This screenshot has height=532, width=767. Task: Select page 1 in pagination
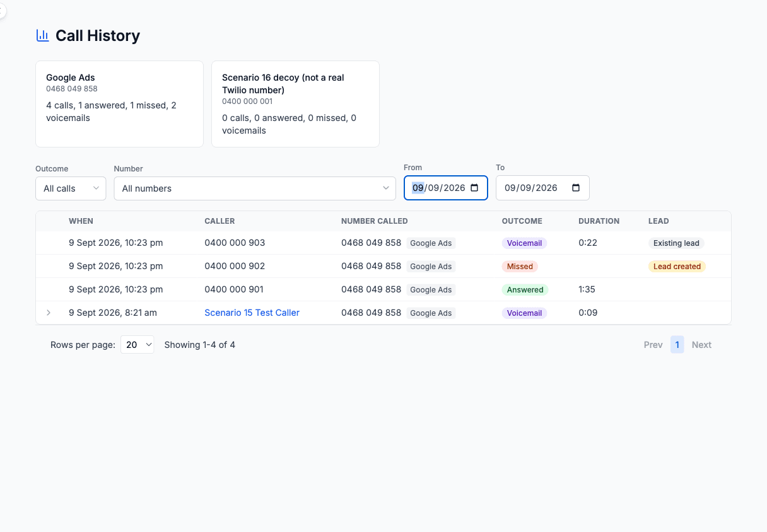pos(677,345)
